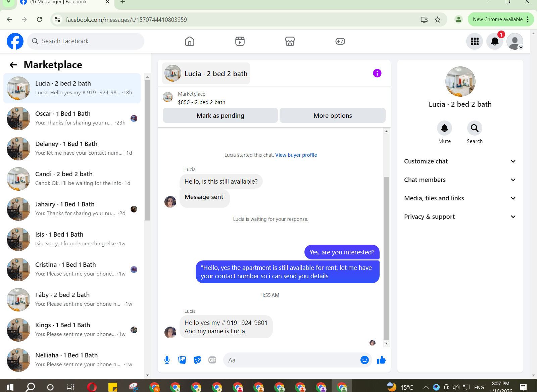The height and width of the screenshot is (392, 537).
Task: Install app icon in address bar
Action: click(x=424, y=19)
